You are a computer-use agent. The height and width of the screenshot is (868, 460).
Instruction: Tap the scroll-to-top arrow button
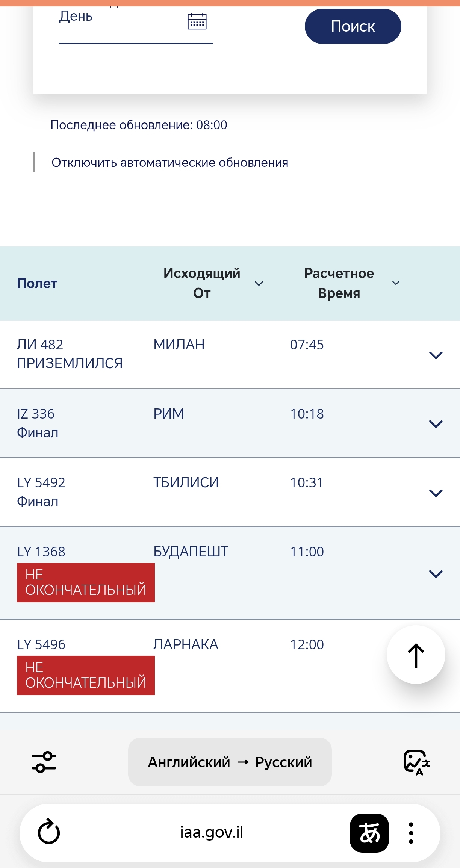tap(416, 655)
